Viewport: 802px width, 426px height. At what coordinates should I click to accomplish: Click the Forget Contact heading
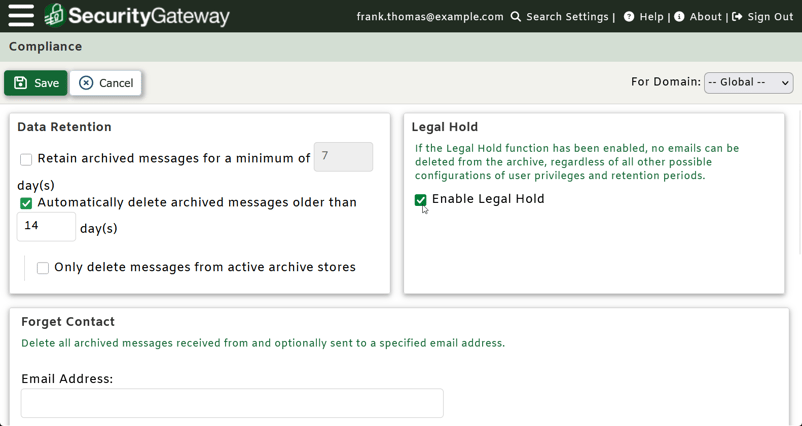pos(68,322)
